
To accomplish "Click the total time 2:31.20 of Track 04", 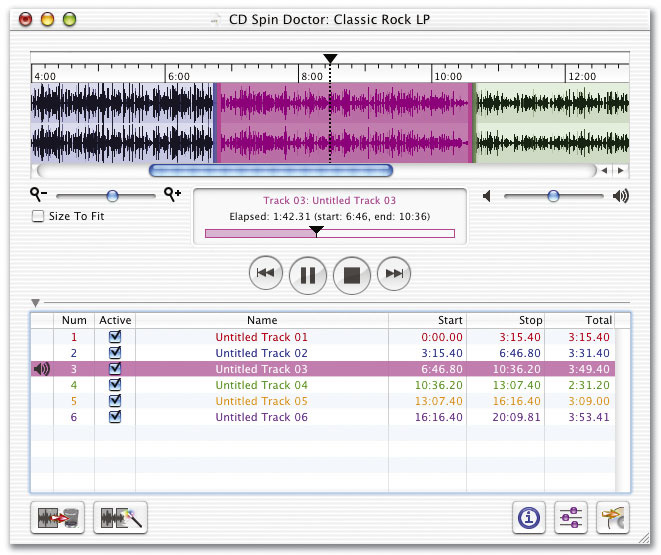I will (x=589, y=385).
